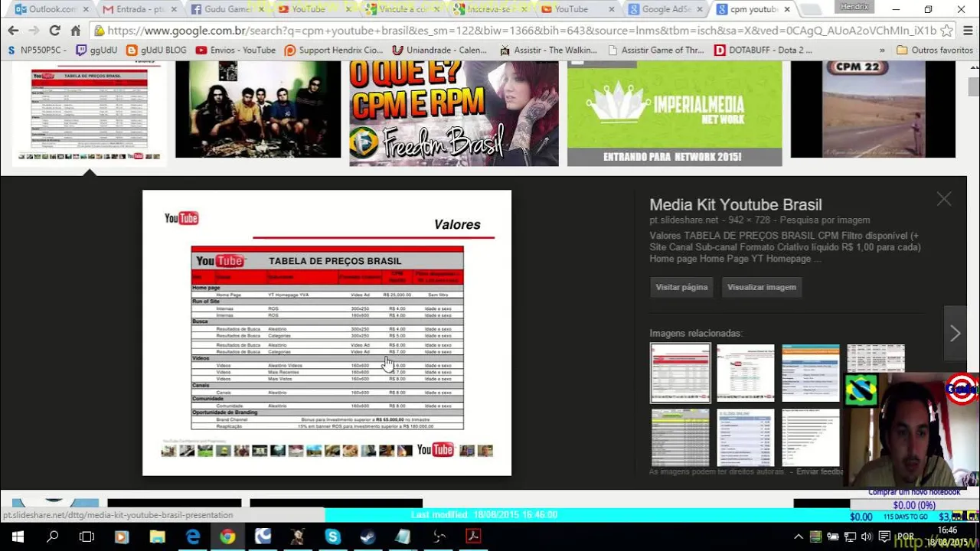This screenshot has height=551, width=980.
Task: Launch Microsoft Edge from the taskbar
Action: pos(192,536)
